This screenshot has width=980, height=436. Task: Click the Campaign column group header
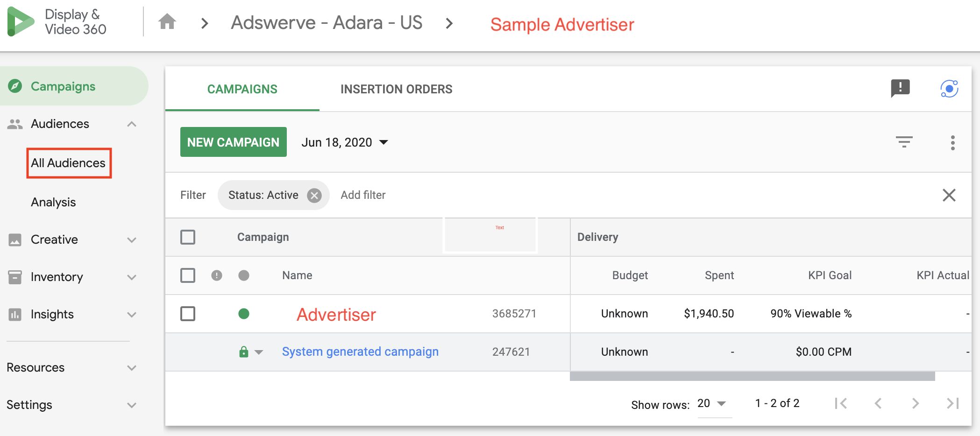click(x=263, y=237)
